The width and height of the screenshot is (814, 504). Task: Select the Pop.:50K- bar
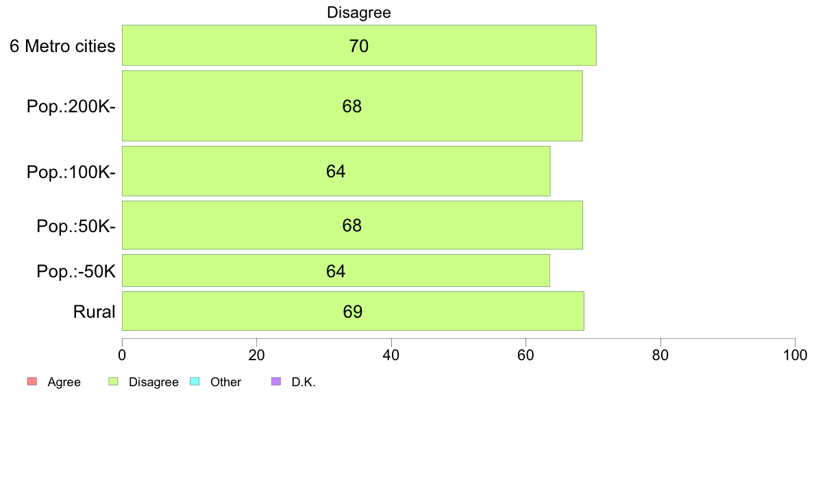pos(352,225)
